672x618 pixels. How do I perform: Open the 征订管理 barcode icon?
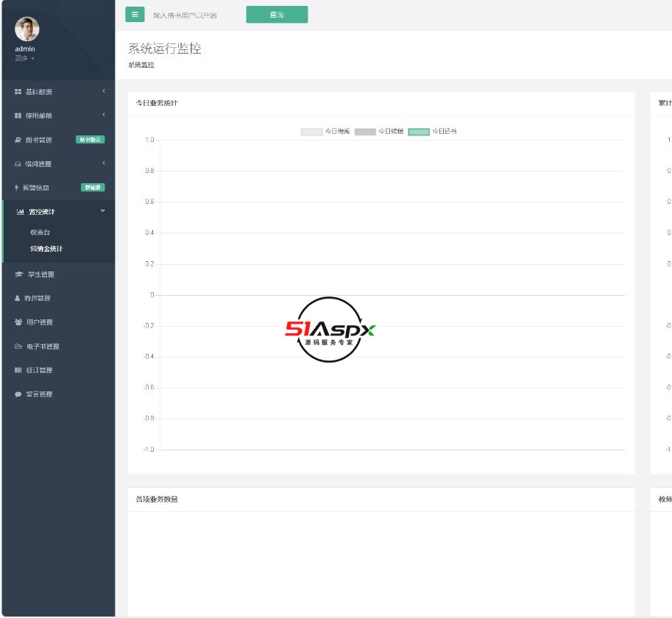(18, 370)
